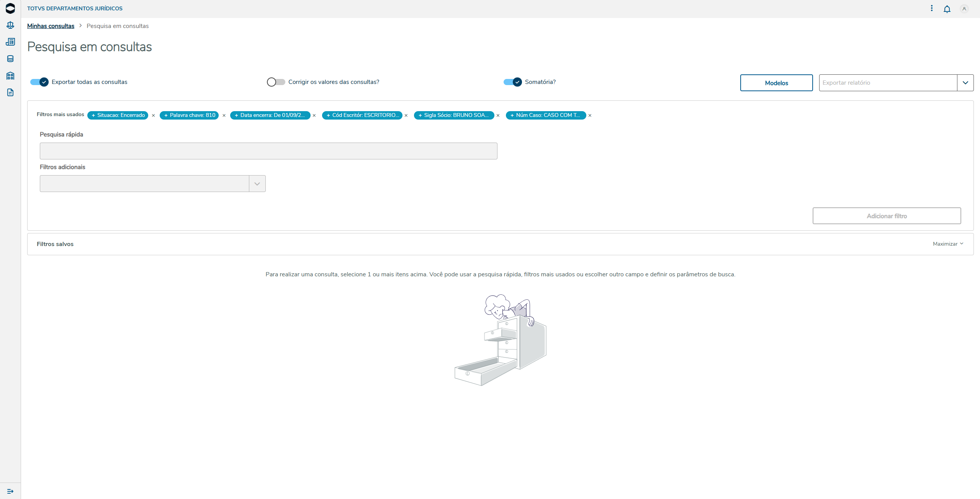Disable Exportar todas as consultas toggle
The image size is (980, 499).
tap(40, 82)
